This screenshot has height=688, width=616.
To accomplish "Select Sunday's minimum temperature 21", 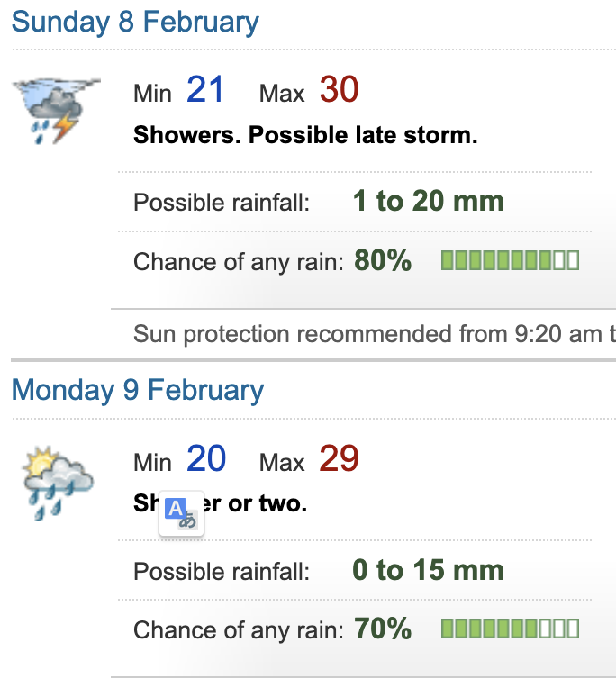I will coord(205,90).
